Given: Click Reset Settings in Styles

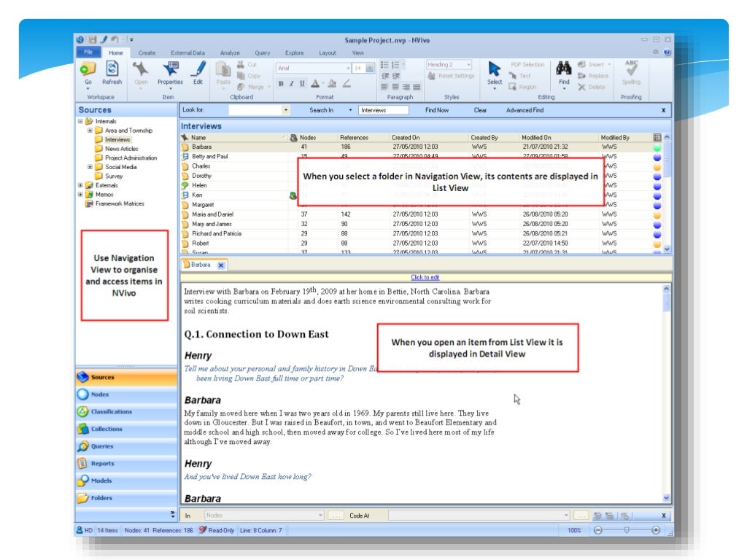Looking at the screenshot, I should pyautogui.click(x=451, y=76).
